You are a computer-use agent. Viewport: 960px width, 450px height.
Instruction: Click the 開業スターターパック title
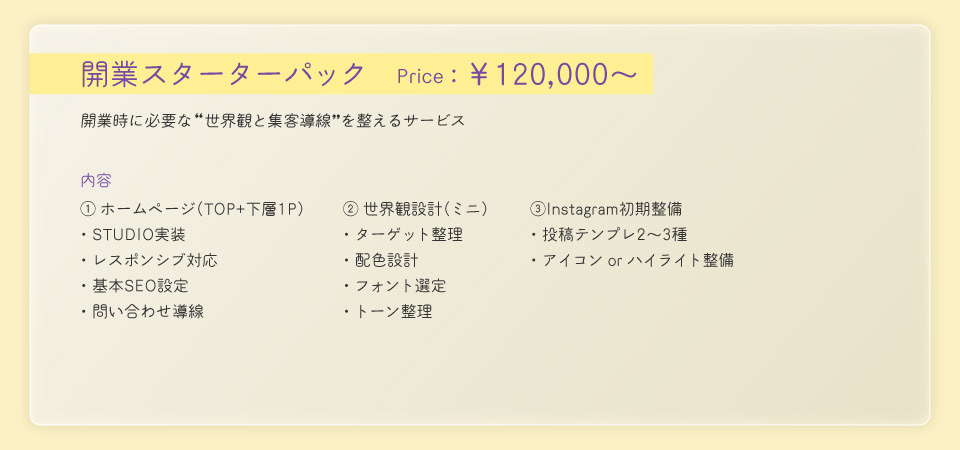click(x=222, y=74)
